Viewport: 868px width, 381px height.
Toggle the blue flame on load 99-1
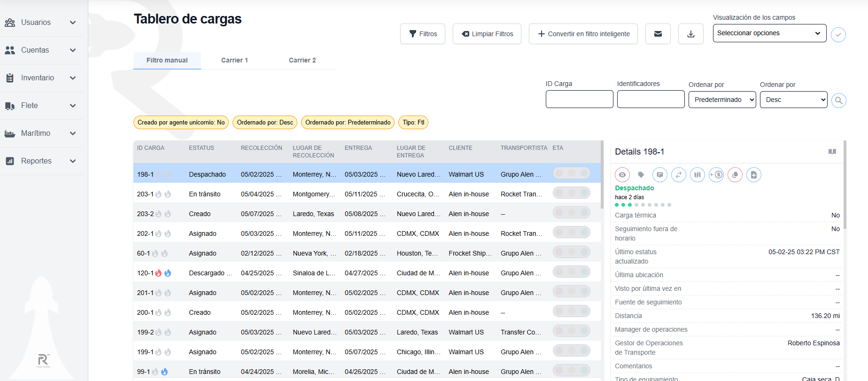(x=164, y=372)
